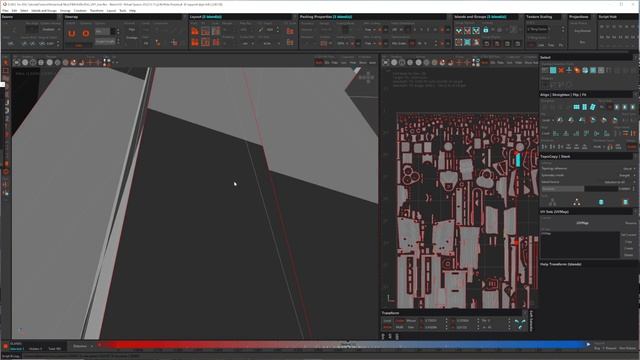Collapse the Select panel header button

tap(635, 58)
